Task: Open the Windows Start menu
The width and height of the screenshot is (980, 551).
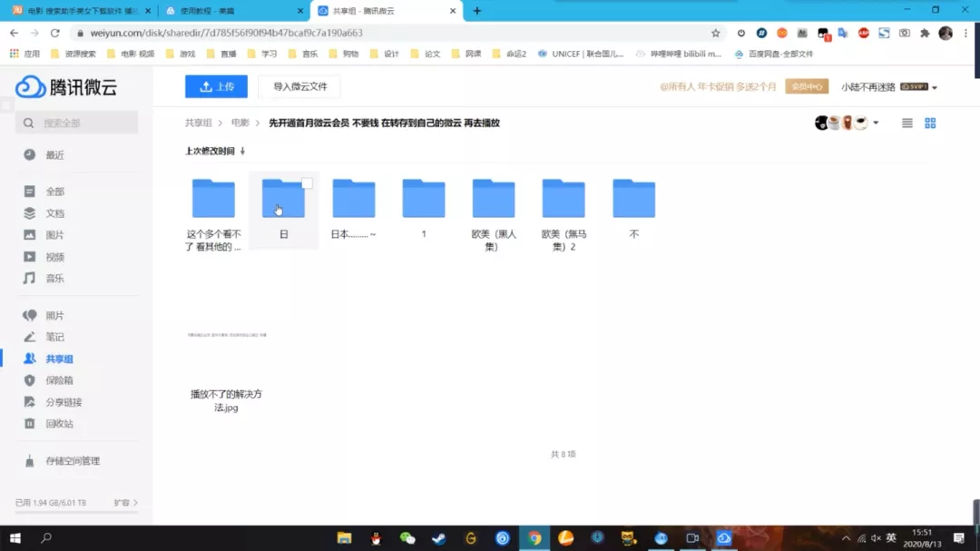Action: (15, 538)
